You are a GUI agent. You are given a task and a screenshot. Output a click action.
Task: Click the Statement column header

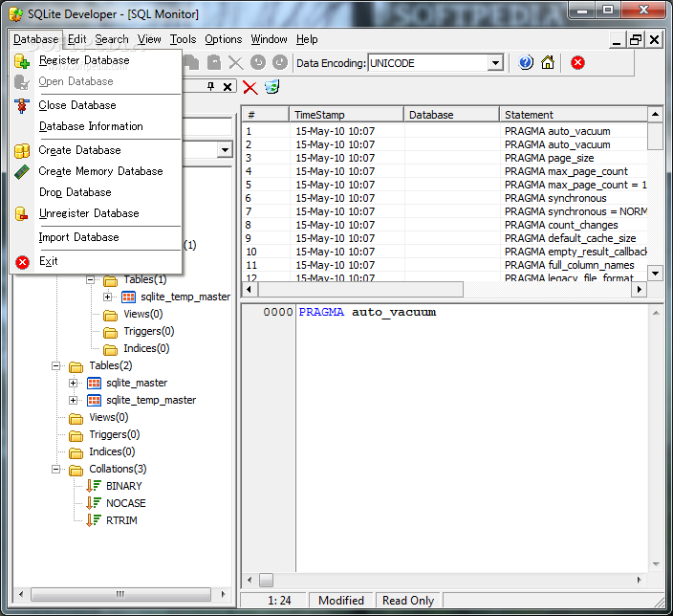(574, 115)
